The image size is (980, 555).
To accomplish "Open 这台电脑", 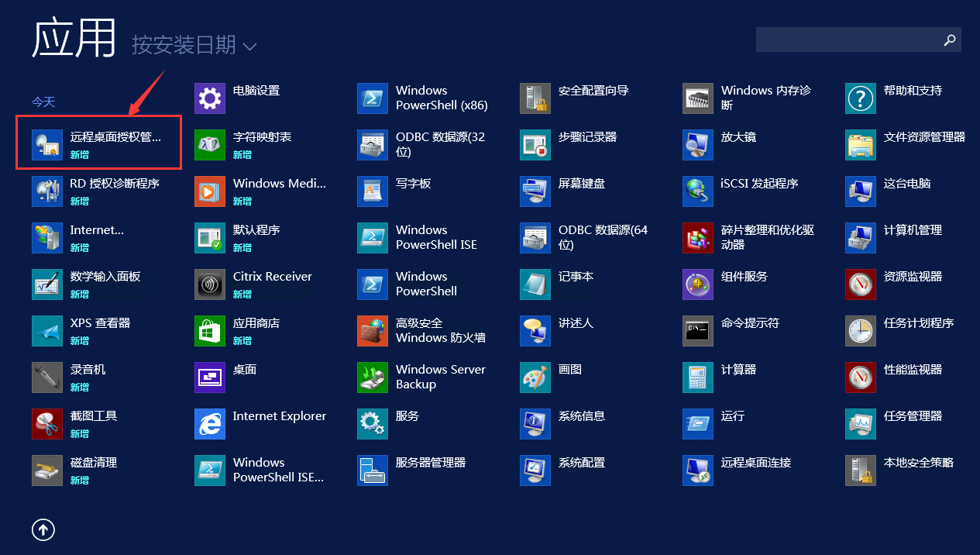I will tap(889, 191).
